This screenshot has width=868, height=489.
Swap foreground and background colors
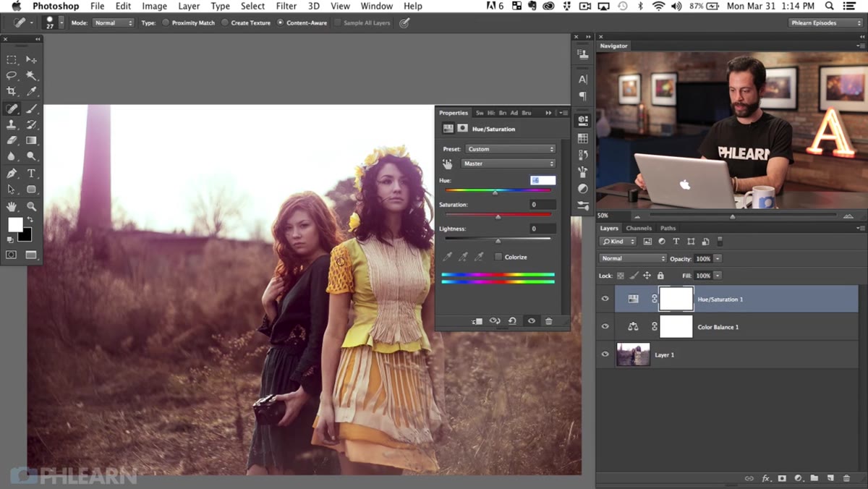[x=30, y=220]
